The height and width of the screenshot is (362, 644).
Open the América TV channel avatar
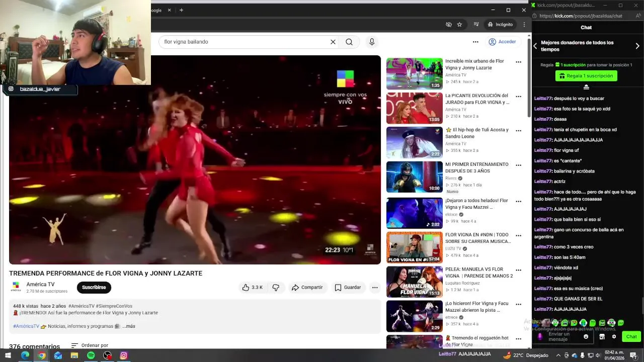pyautogui.click(x=16, y=287)
